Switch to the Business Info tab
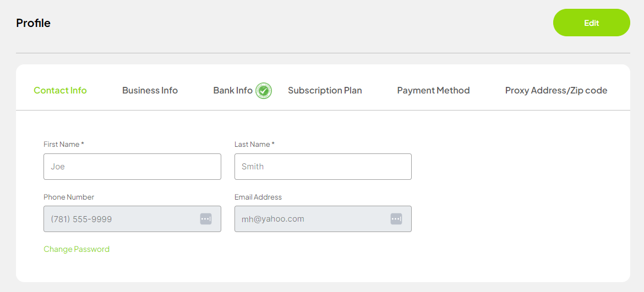The height and width of the screenshot is (292, 644). pyautogui.click(x=150, y=90)
